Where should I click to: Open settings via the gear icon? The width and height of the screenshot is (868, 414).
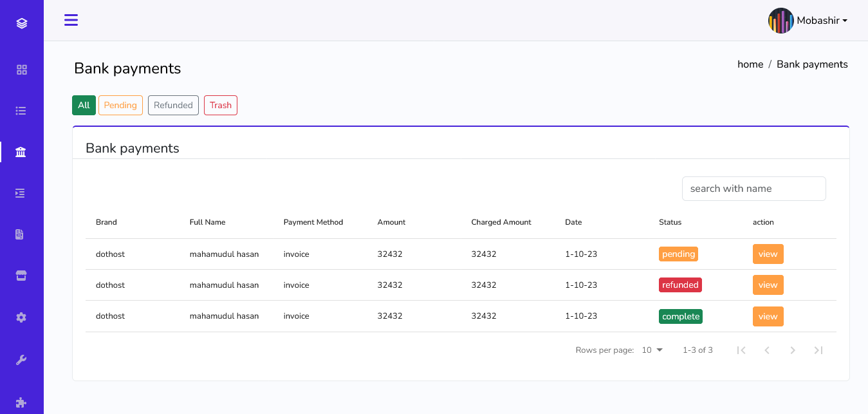(x=21, y=317)
